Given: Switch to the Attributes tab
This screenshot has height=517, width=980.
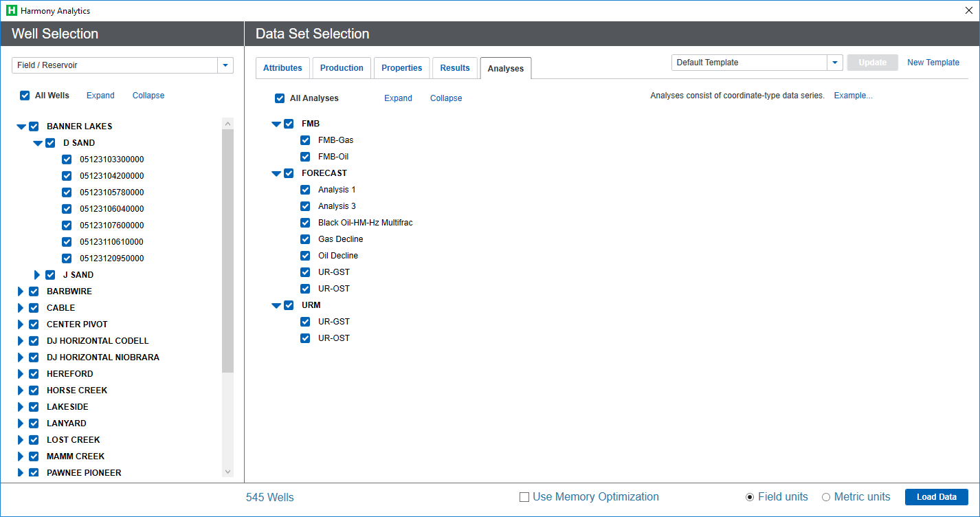Looking at the screenshot, I should tap(282, 68).
